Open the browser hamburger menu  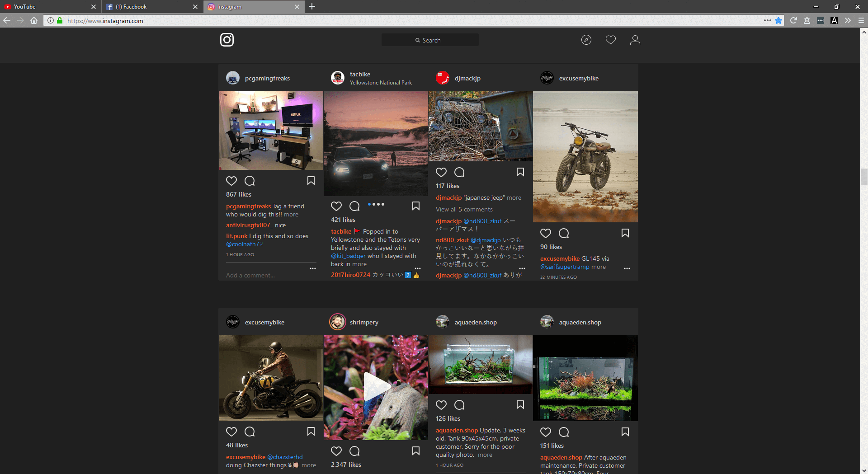coord(861,20)
